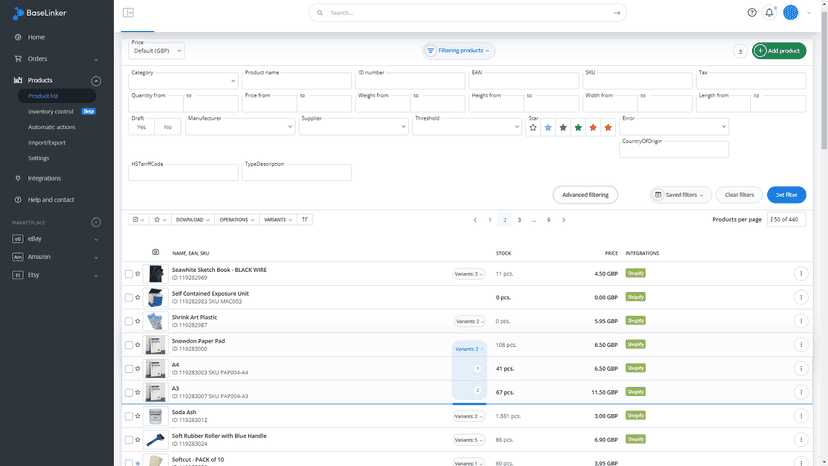Select the blue star filter

[548, 127]
